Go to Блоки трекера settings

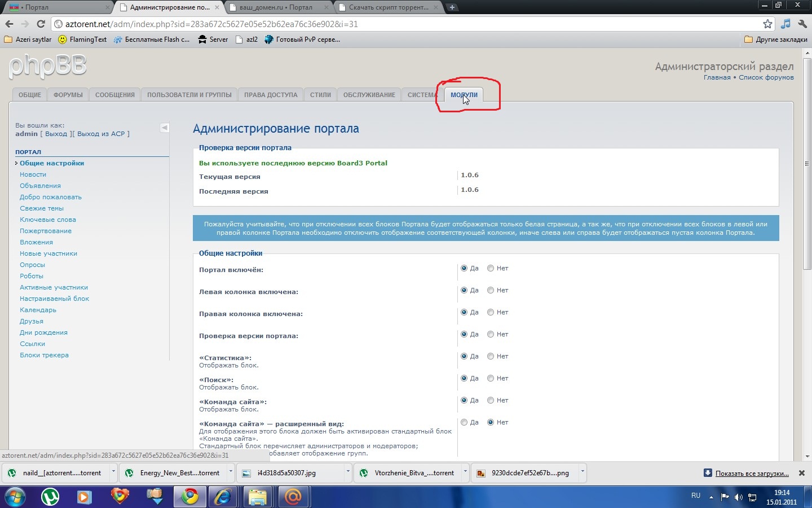[44, 355]
